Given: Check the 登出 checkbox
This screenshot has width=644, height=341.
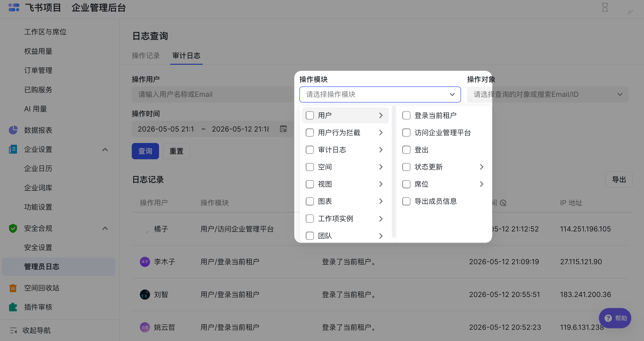Looking at the screenshot, I should click(x=406, y=150).
